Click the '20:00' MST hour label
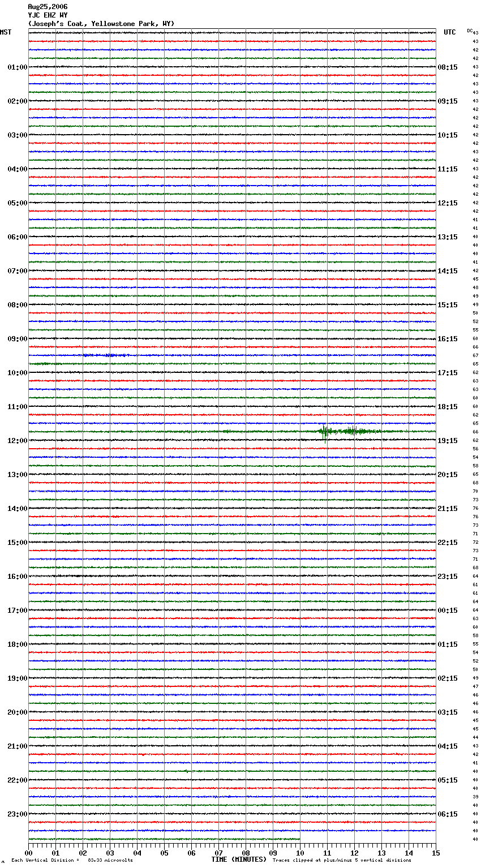481x868 pixels. [x=18, y=712]
